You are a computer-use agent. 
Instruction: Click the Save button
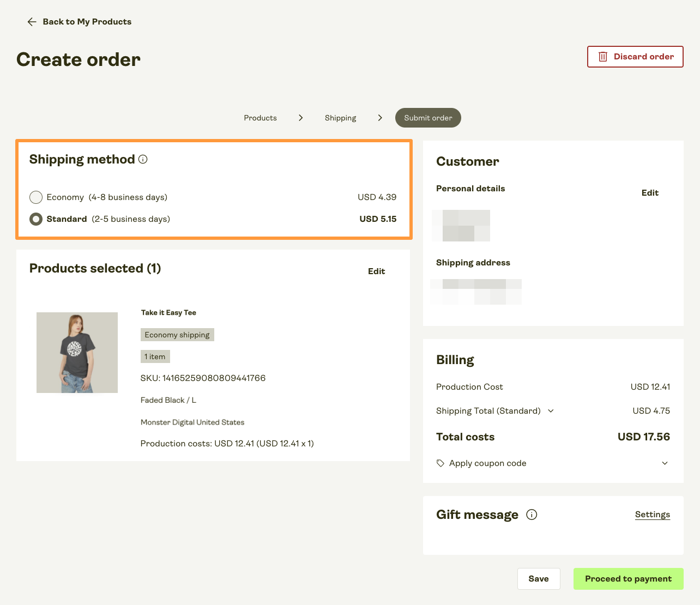tap(539, 578)
